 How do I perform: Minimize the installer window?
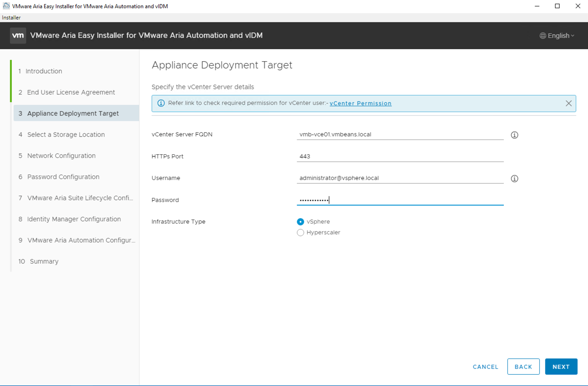click(537, 6)
